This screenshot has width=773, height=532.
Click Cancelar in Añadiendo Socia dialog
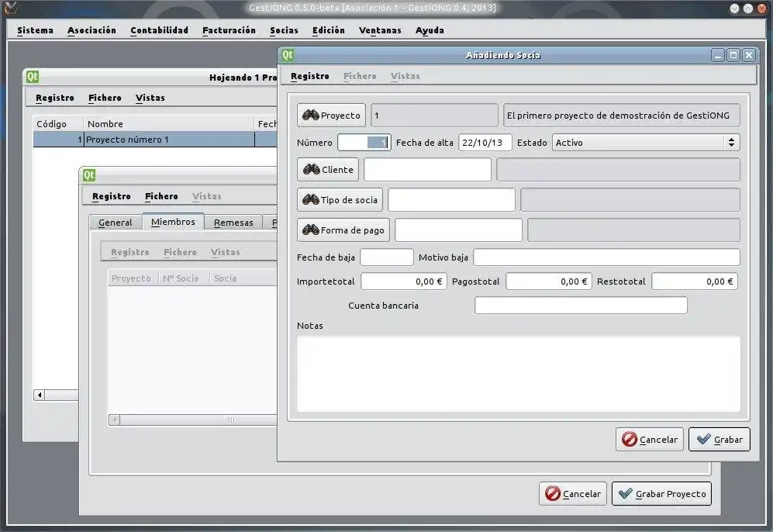click(649, 439)
